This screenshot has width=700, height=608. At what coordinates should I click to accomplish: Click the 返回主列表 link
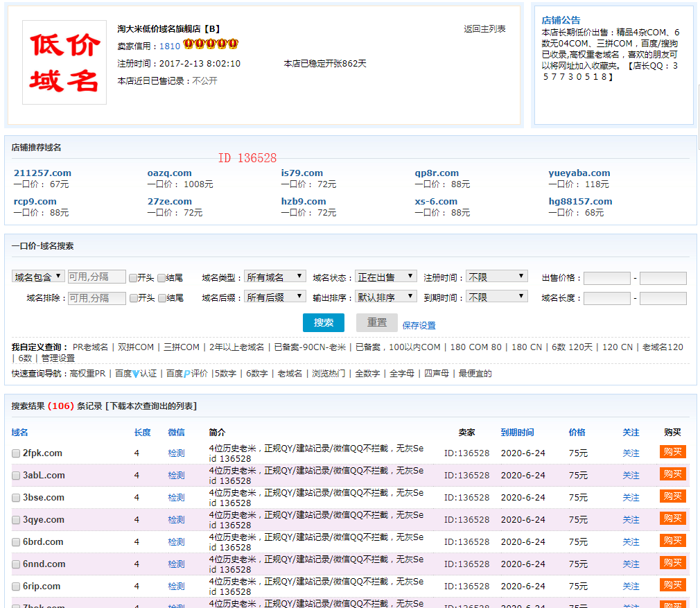(484, 29)
